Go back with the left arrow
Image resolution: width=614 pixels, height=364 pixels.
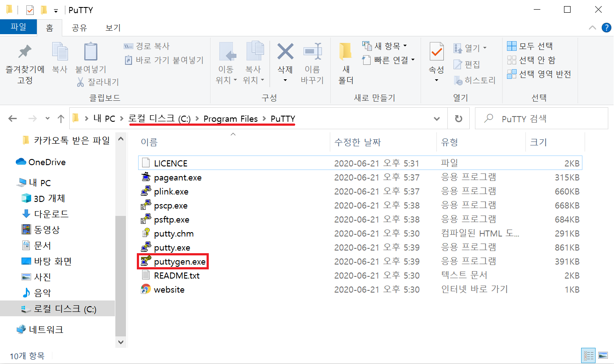(12, 118)
